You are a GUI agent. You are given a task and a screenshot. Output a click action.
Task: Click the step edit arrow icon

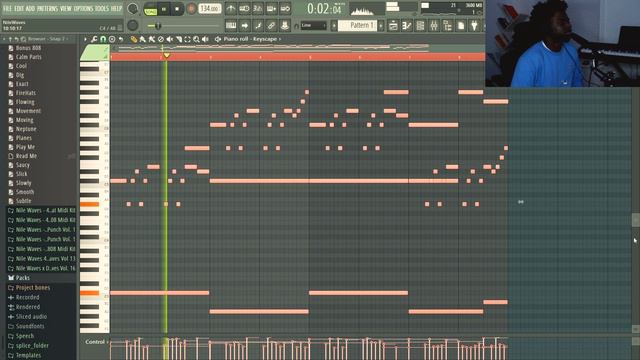[244, 26]
